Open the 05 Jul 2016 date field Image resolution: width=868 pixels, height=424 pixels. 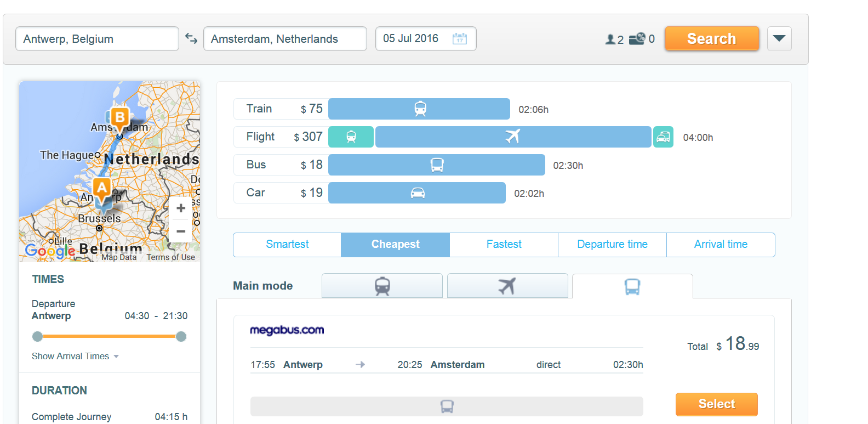click(411, 38)
